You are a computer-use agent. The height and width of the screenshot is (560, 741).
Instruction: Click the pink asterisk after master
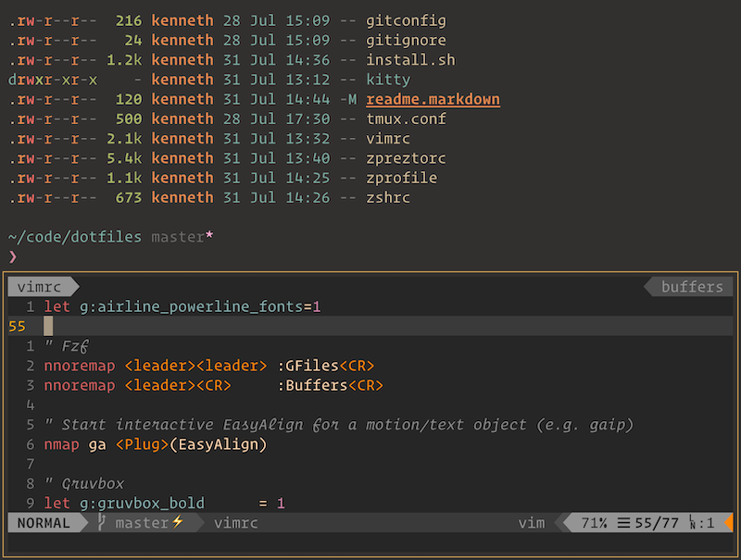209,235
